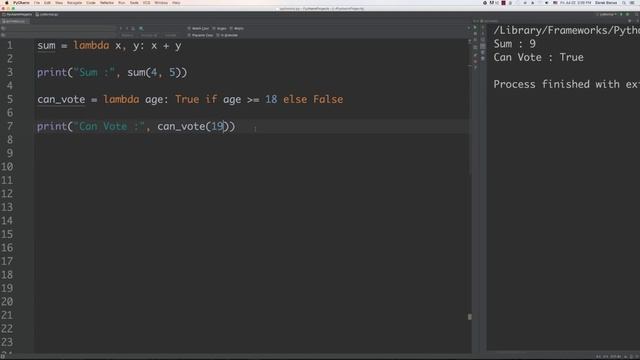Click the Replace all button
Viewport: 640px width, 360px height.
(149, 35)
